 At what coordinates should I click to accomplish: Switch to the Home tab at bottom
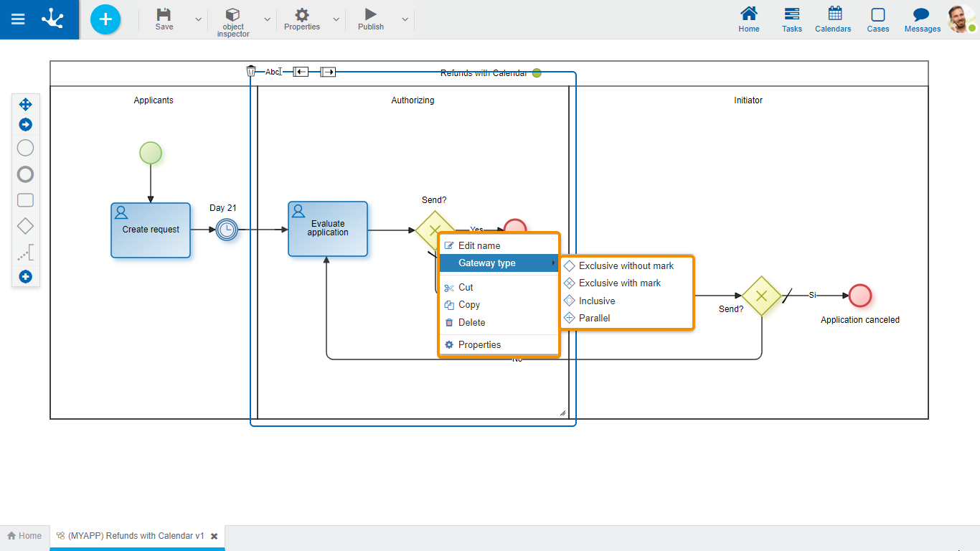24,536
